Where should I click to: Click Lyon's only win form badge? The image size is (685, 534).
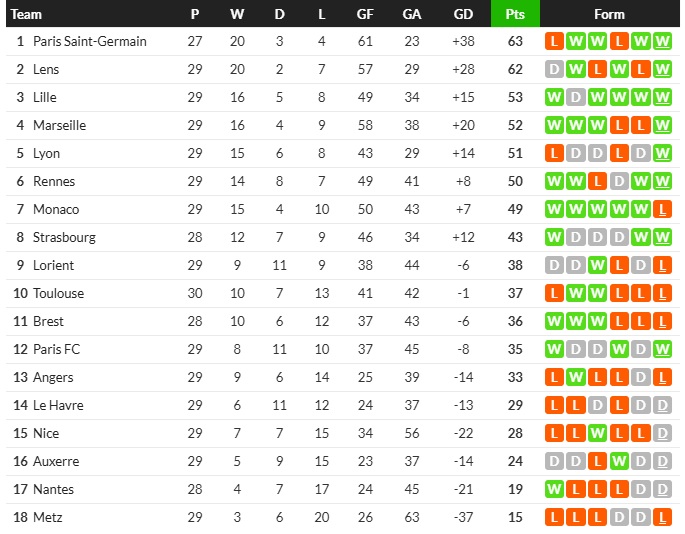tap(663, 154)
